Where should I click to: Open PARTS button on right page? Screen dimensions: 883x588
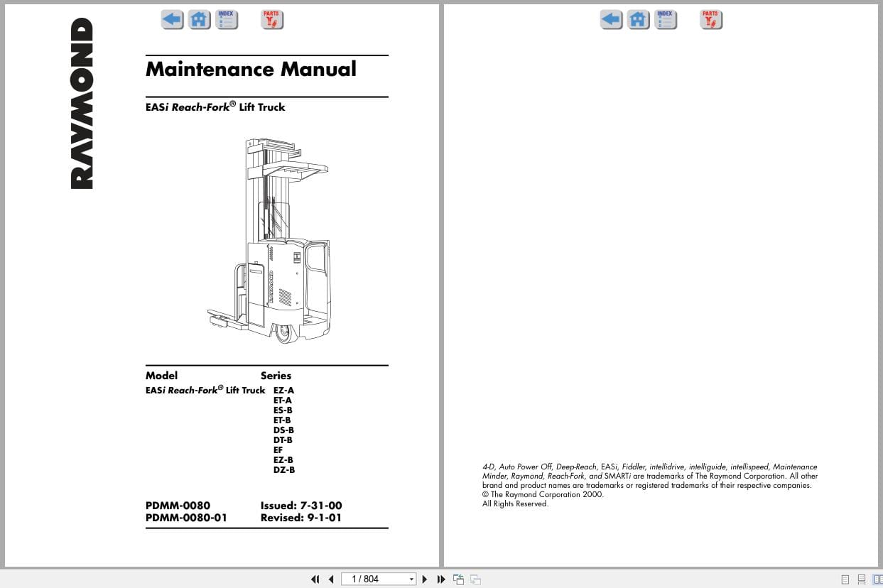click(710, 19)
